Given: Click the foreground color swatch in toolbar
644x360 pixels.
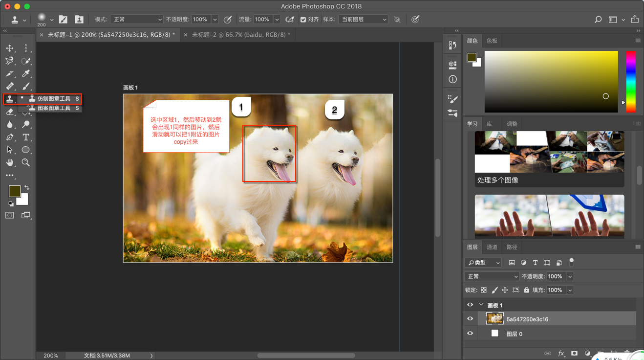Looking at the screenshot, I should (x=14, y=191).
